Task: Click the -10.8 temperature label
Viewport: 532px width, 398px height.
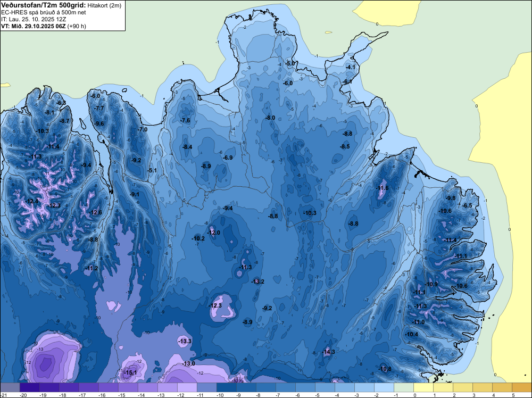Action: click(x=385, y=369)
